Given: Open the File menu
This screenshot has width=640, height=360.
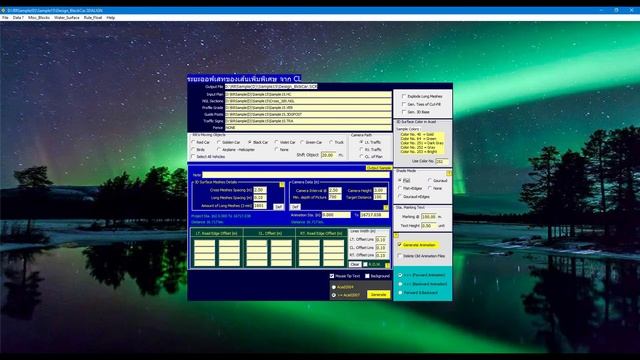Looking at the screenshot, I should (5, 18).
